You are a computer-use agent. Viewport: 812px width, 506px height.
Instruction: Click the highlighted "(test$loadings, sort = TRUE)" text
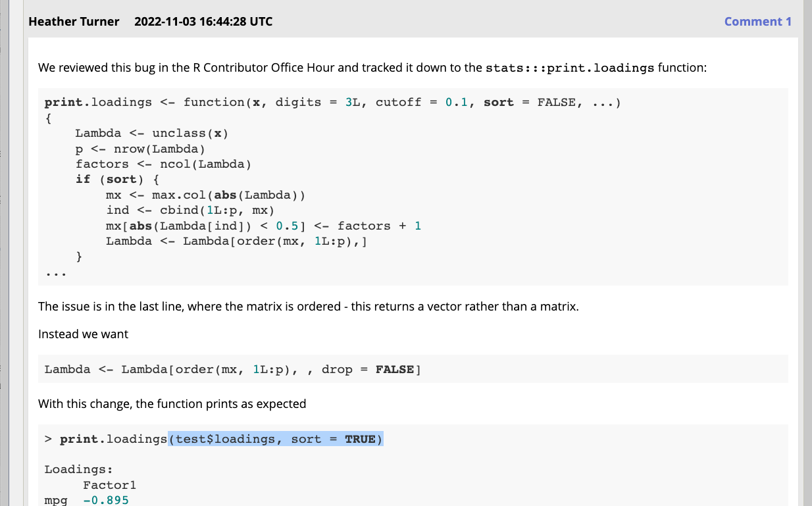[275, 439]
